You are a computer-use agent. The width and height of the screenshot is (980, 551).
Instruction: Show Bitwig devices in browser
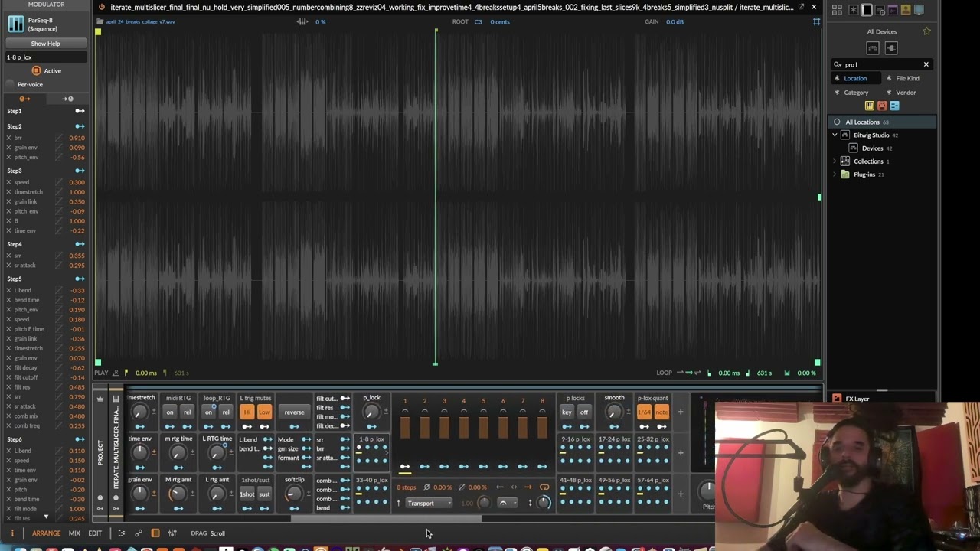pyautogui.click(x=873, y=48)
